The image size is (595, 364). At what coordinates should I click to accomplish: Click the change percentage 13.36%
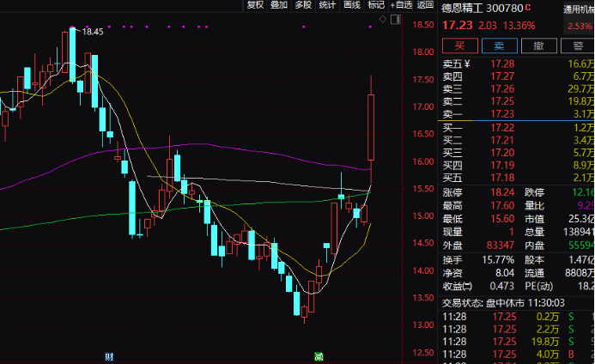click(x=519, y=26)
